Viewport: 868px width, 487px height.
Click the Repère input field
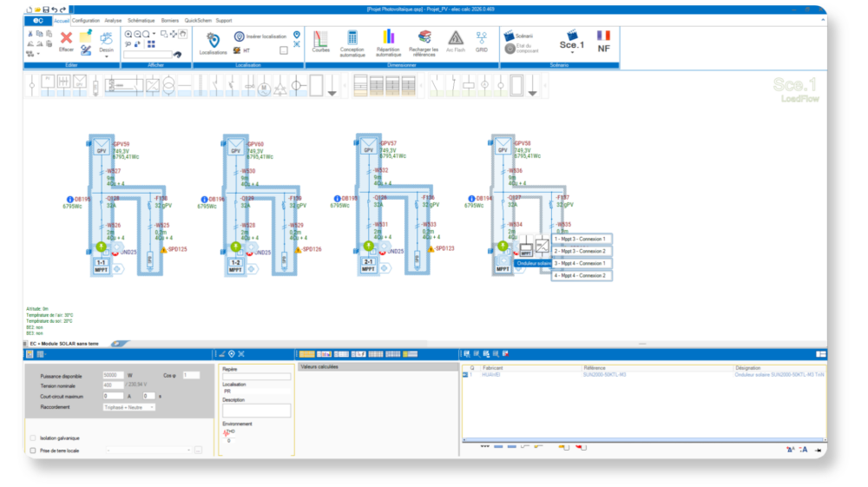[x=256, y=376]
